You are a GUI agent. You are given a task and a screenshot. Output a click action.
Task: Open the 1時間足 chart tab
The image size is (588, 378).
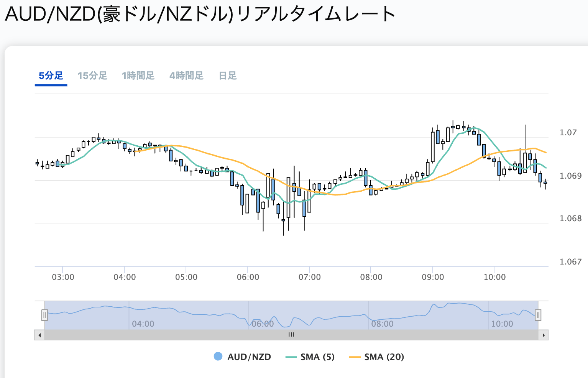[138, 76]
